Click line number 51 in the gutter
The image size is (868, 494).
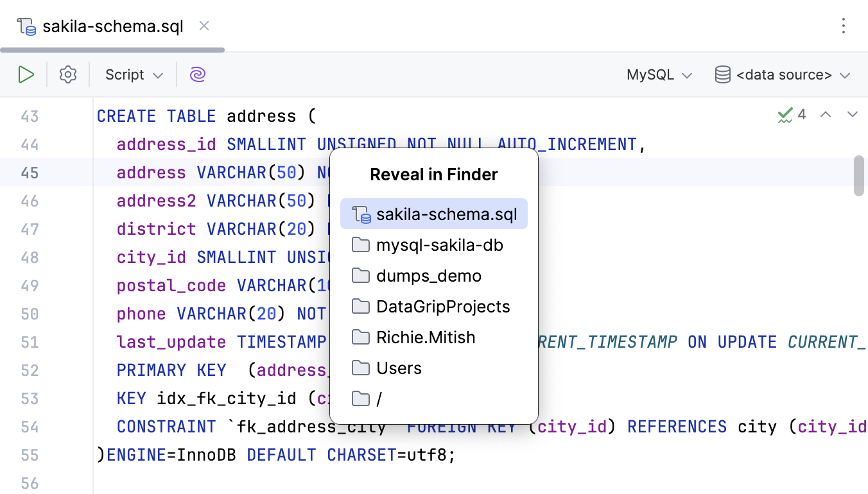coord(30,342)
